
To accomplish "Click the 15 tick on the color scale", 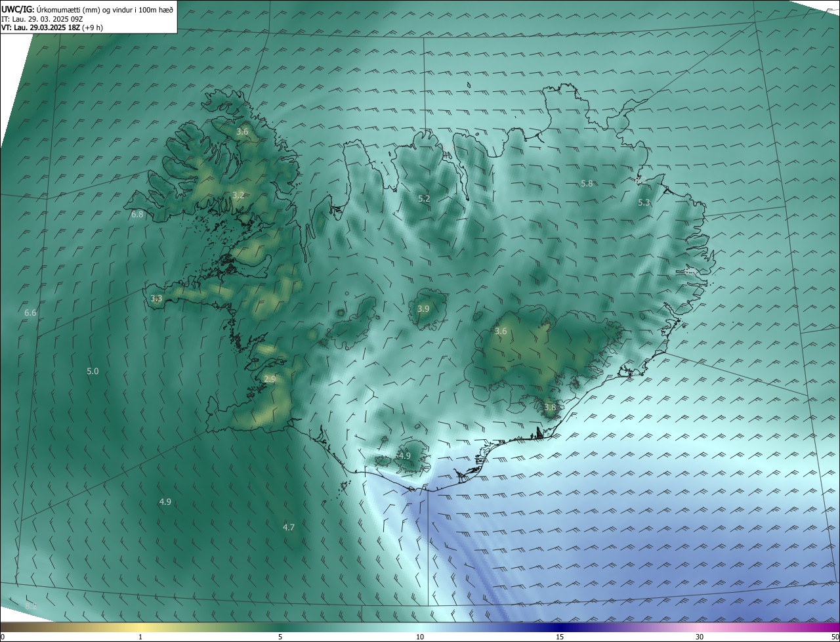I will point(560,637).
